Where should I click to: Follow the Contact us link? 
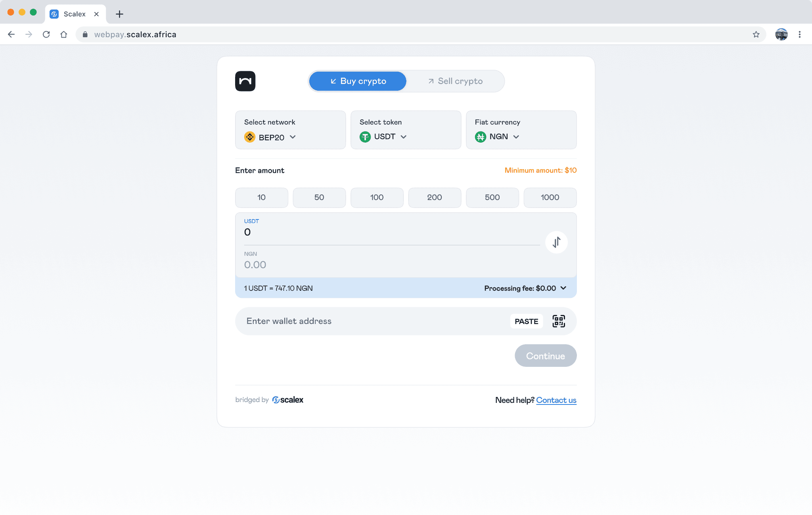click(x=556, y=400)
